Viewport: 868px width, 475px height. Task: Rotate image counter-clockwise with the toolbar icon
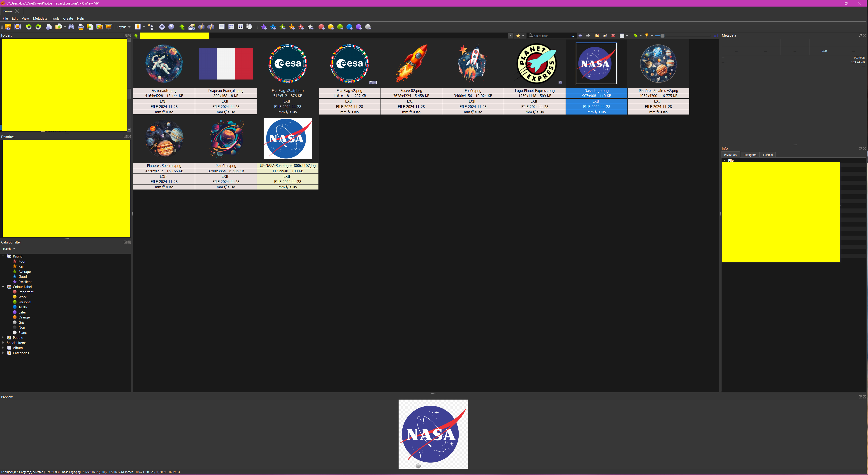[29, 27]
